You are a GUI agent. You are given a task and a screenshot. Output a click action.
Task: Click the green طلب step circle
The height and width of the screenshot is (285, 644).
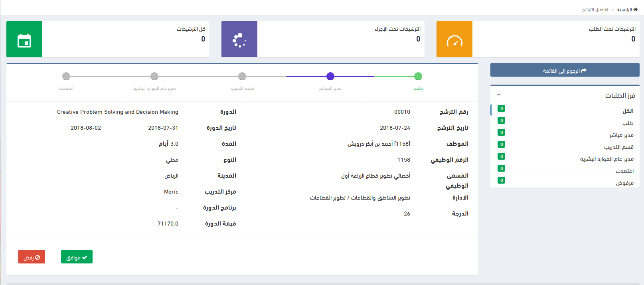point(418,76)
